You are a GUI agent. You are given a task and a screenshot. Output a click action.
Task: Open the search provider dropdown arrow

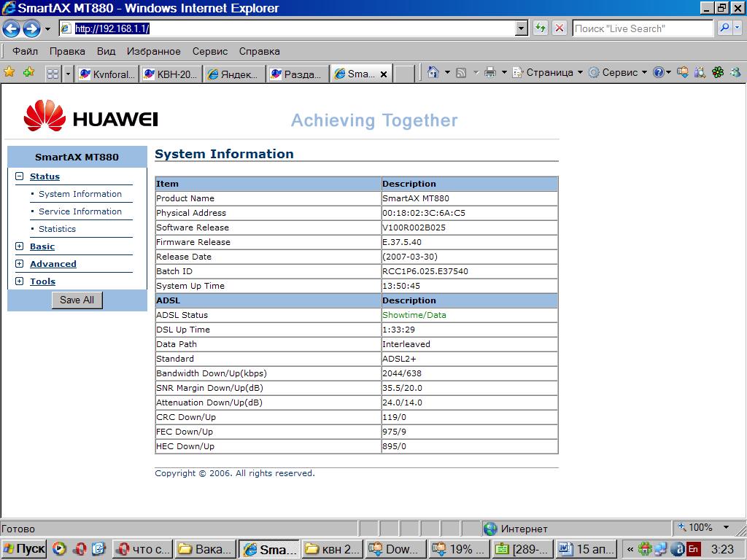(x=738, y=28)
